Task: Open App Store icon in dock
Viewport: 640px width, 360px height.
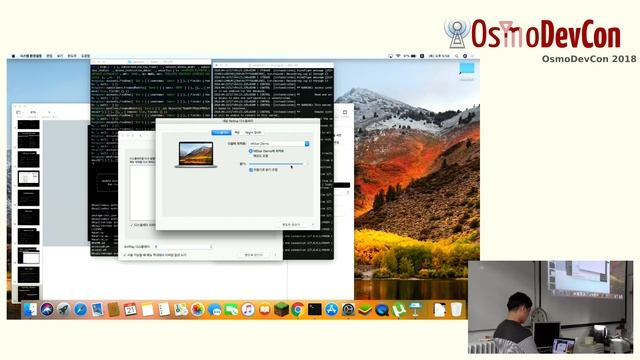Action: (331, 310)
